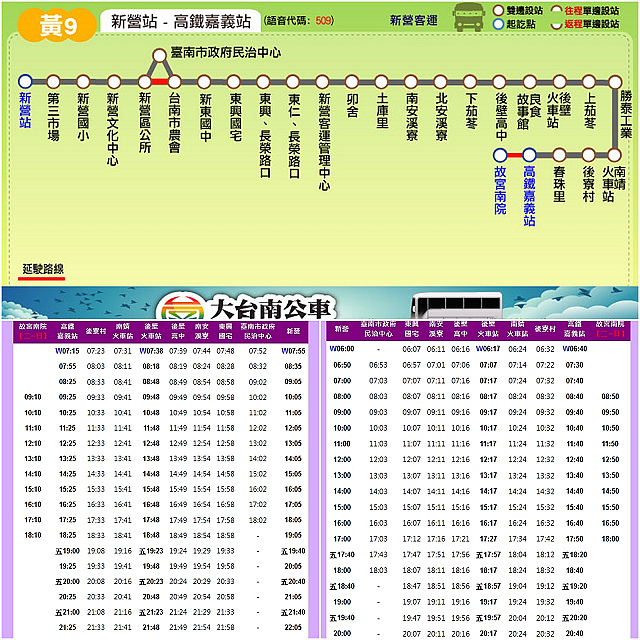640x640 pixels.
Task: Click the 五19:00 Friday departure cell
Action: (x=67, y=551)
